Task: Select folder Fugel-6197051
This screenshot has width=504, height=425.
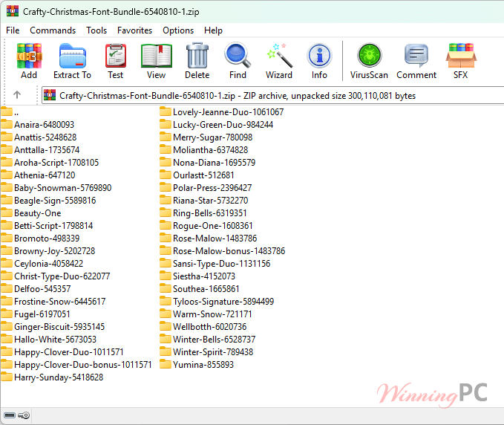Action: click(36, 314)
